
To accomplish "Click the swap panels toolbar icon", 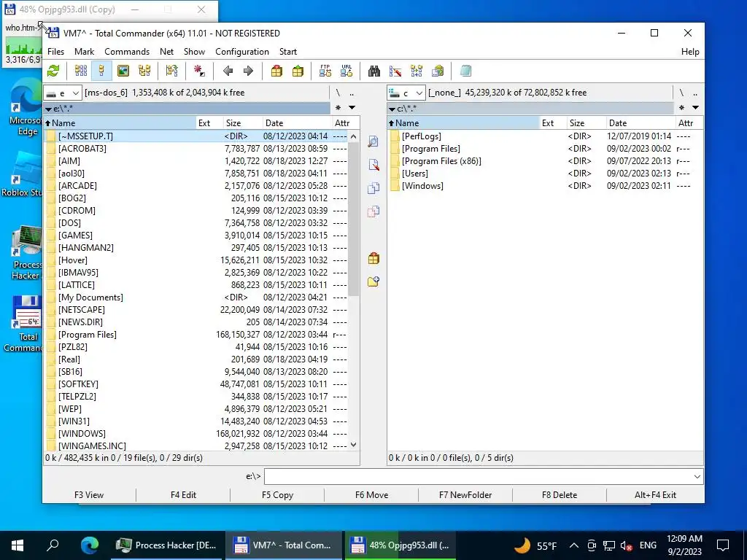I will click(x=172, y=71).
